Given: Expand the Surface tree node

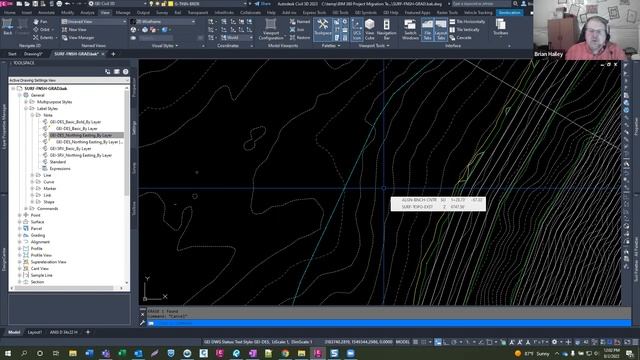Looking at the screenshot, I should 20,222.
